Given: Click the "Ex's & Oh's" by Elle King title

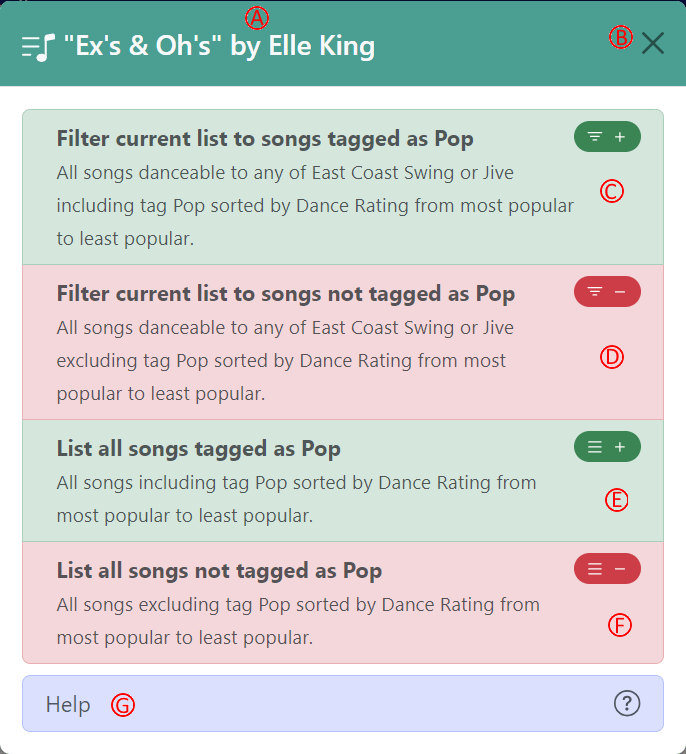Looking at the screenshot, I should point(226,47).
